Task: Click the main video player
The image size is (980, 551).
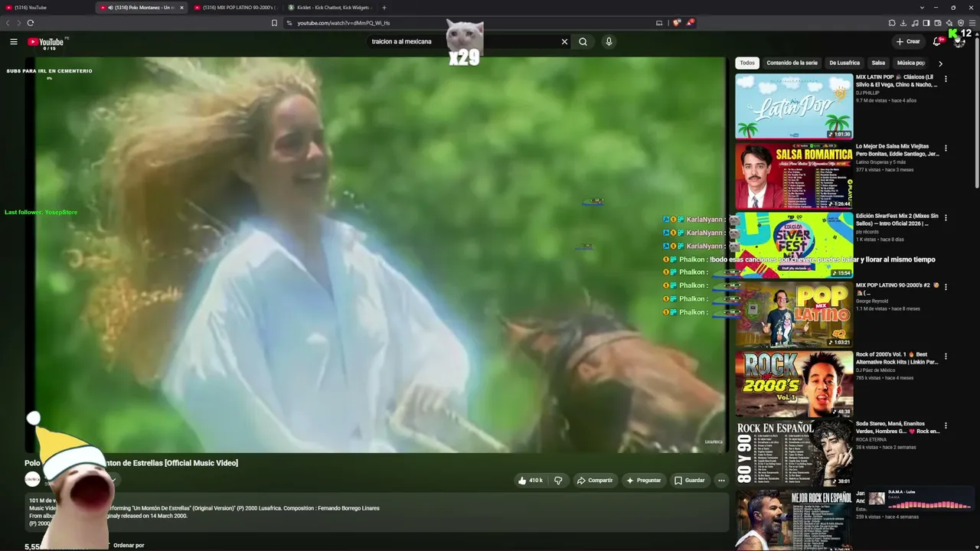Action: click(376, 255)
